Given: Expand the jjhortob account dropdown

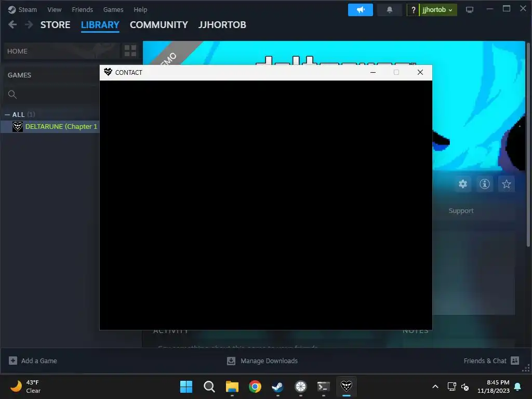Looking at the screenshot, I should click(x=438, y=10).
